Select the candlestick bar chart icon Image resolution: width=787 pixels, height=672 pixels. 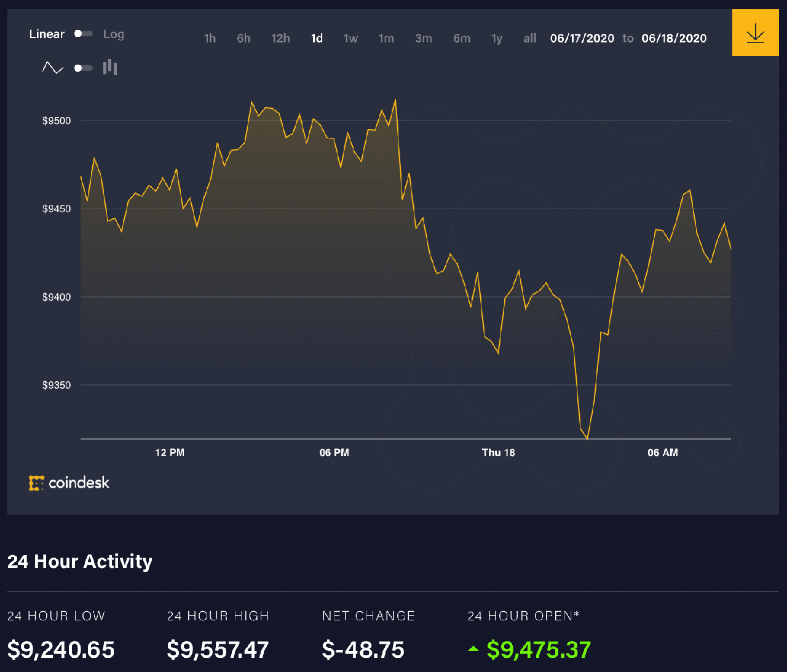click(110, 67)
